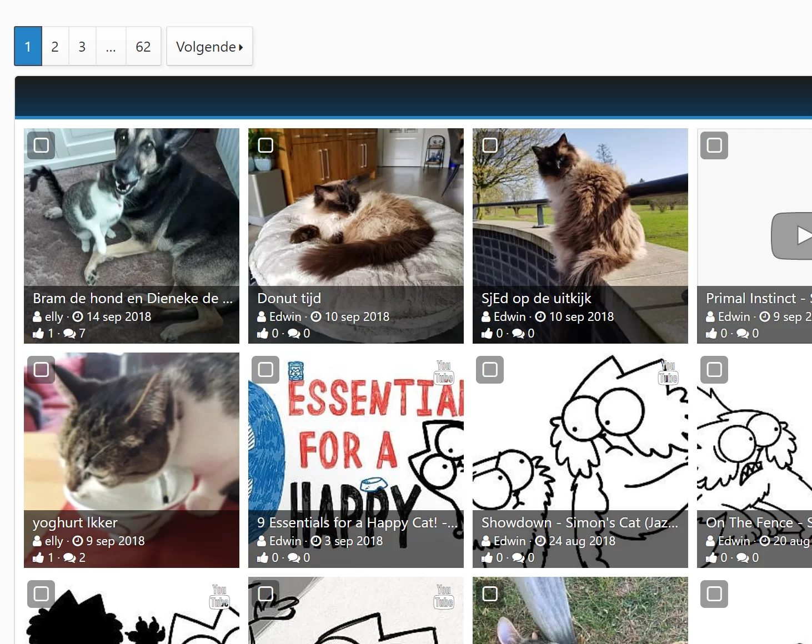Viewport: 812px width, 644px height.
Task: Click the user icon on 9 Essentials card
Action: tap(262, 541)
